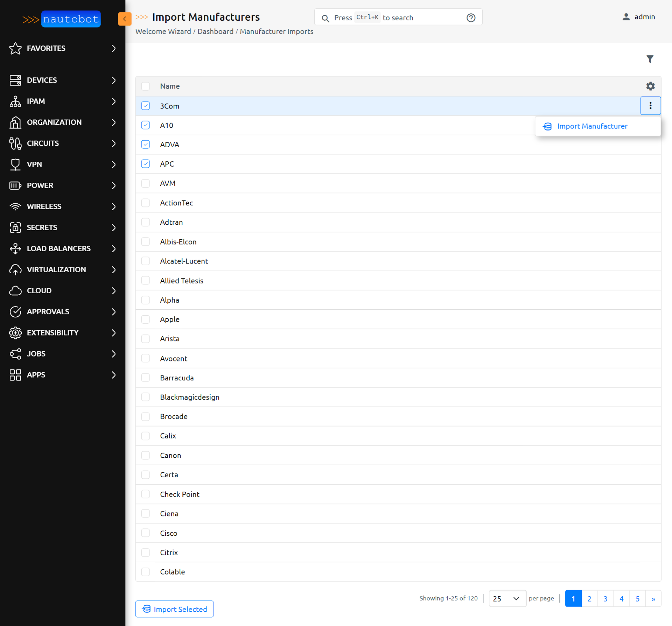Check the Cisco row checkbox
This screenshot has width=672, height=626.
(146, 533)
